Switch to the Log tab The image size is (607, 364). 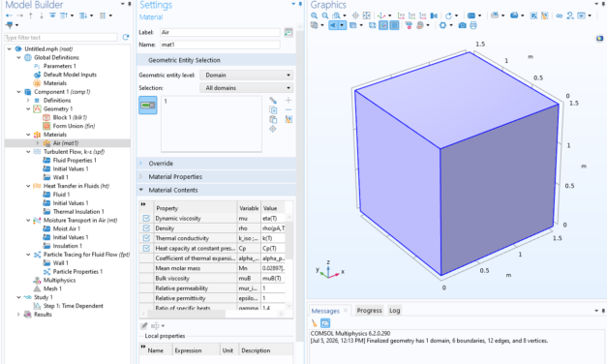pos(394,311)
